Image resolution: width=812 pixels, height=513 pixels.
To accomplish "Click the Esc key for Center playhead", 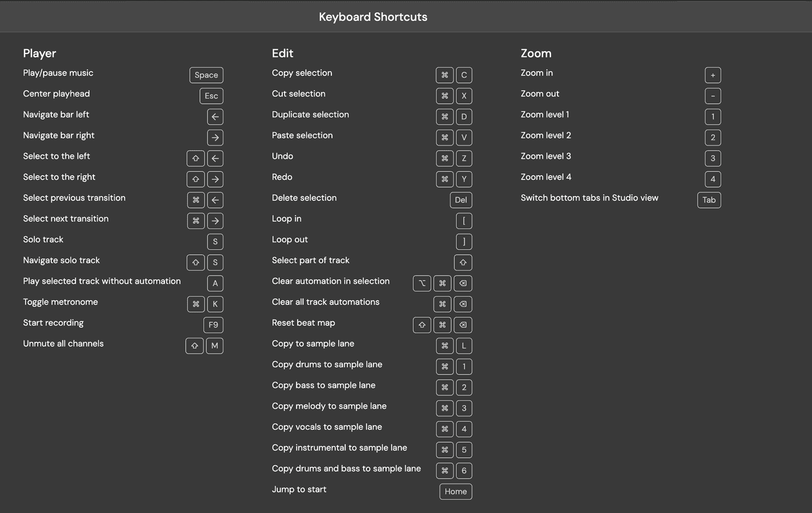I will (211, 96).
